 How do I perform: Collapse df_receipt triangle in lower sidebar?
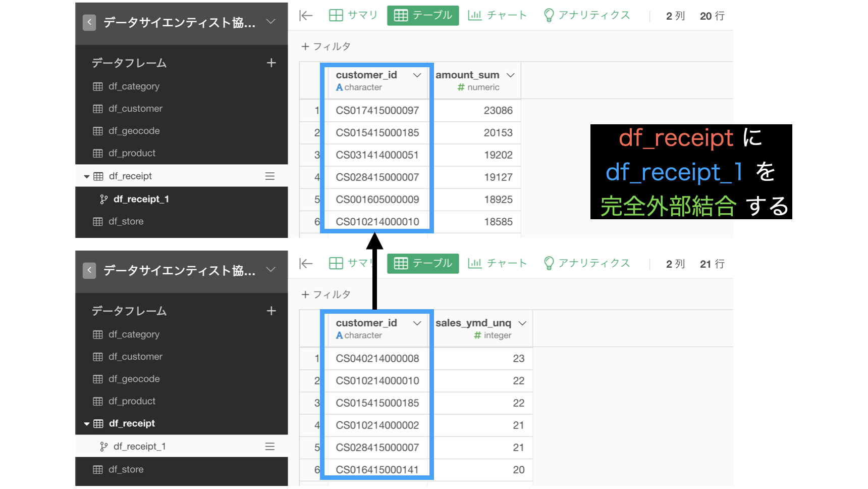pyautogui.click(x=87, y=424)
